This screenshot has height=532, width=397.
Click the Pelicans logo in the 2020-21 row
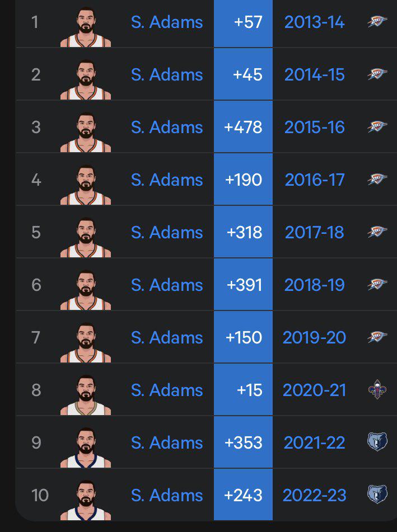pos(377,390)
